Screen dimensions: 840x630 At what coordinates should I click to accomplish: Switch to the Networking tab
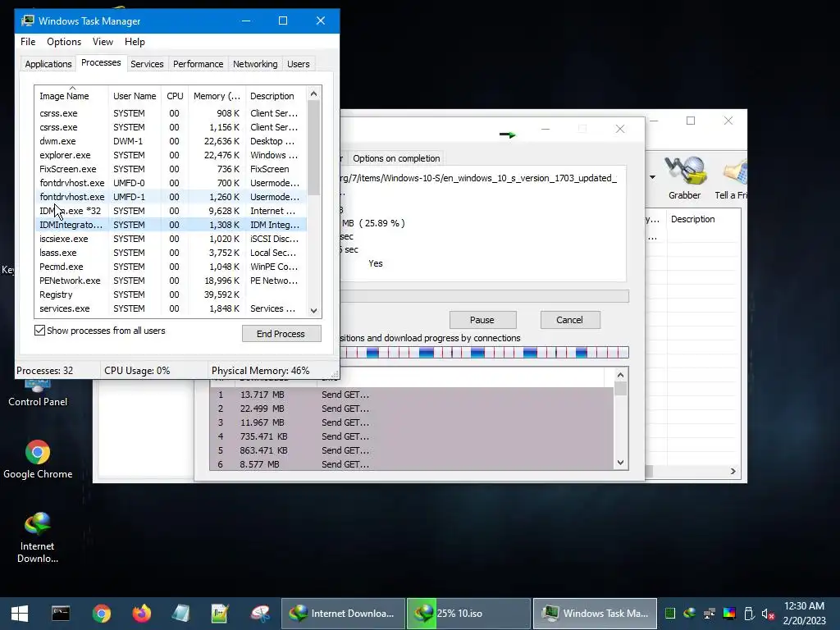[255, 64]
